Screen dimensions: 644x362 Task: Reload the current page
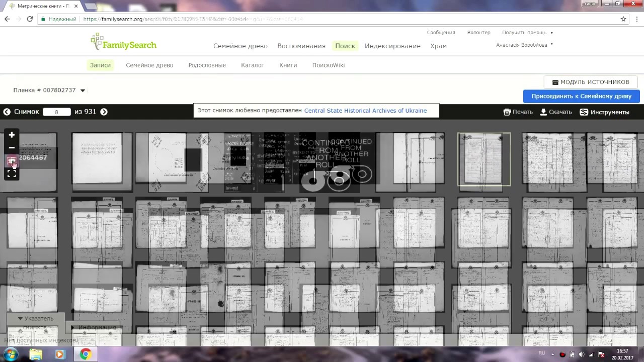tap(30, 19)
